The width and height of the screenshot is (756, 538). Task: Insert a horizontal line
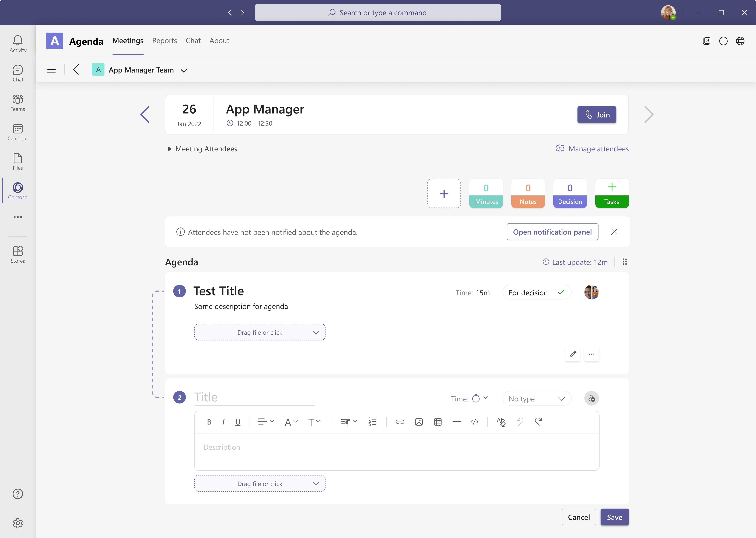pos(456,422)
